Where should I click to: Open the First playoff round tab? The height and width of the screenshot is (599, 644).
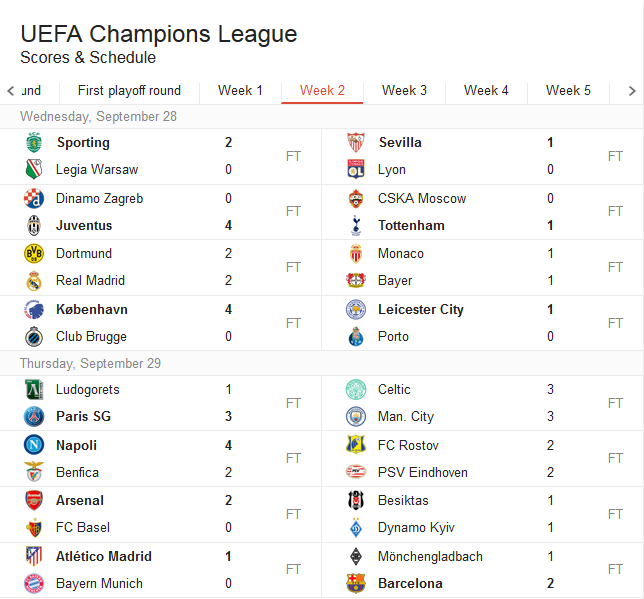click(x=129, y=90)
